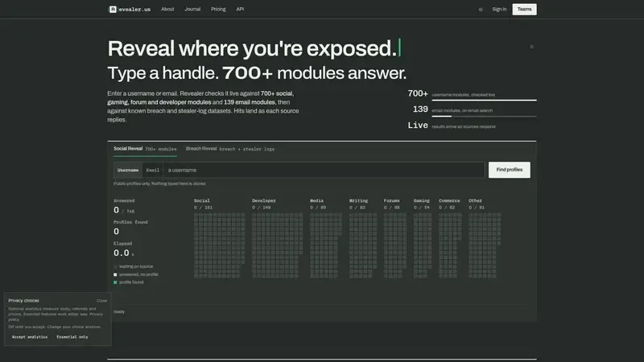Click the Other category heading
The width and height of the screenshot is (644, 362).
coord(475,200)
